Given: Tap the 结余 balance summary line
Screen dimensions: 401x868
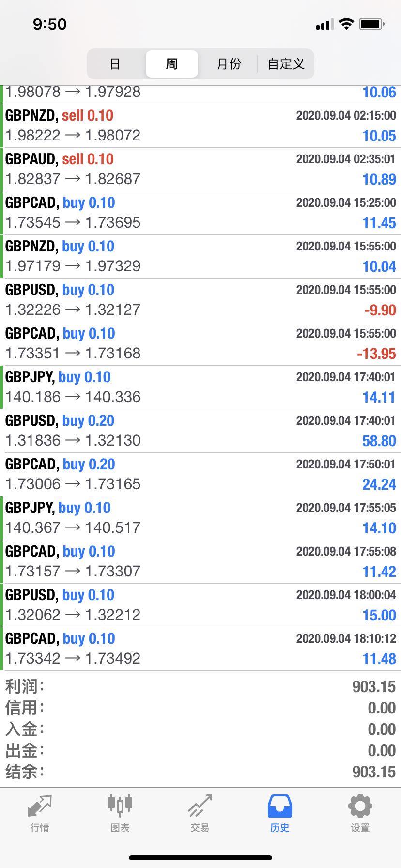Looking at the screenshot, I should point(200,772).
